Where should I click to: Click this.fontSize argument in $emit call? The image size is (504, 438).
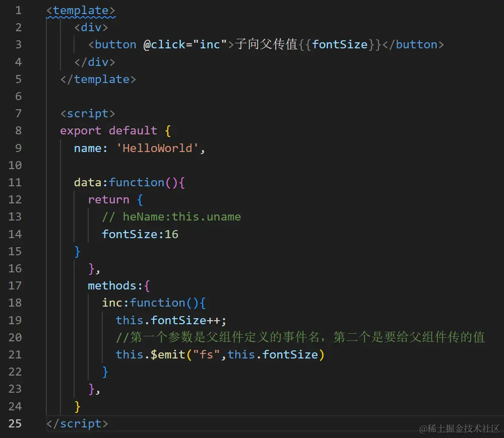273,354
